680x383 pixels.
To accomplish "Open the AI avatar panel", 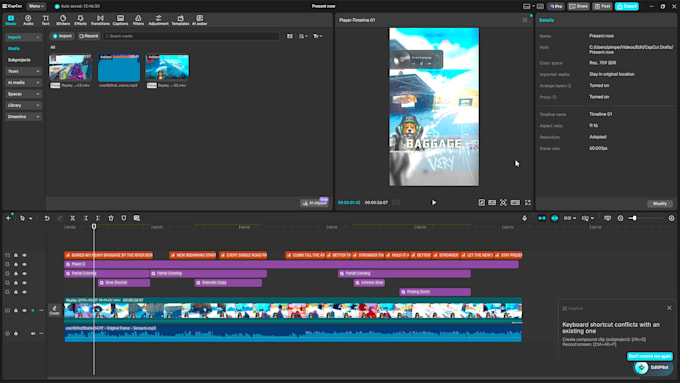I will pos(199,20).
